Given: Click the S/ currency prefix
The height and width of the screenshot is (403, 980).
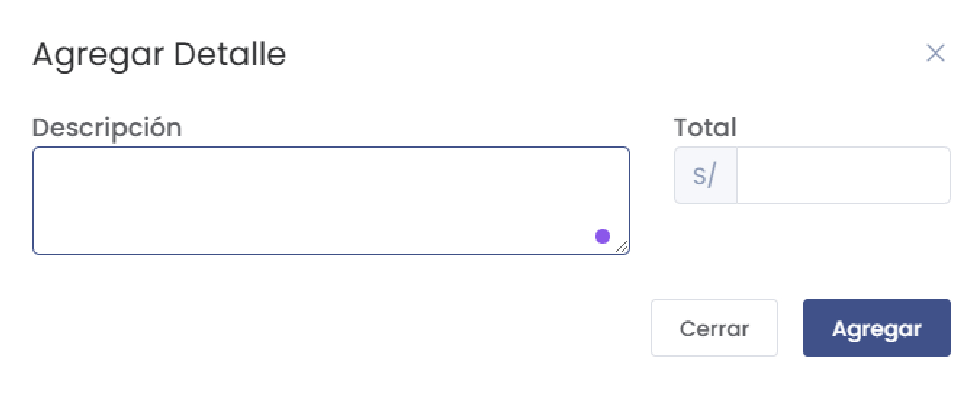Looking at the screenshot, I should pyautogui.click(x=705, y=175).
